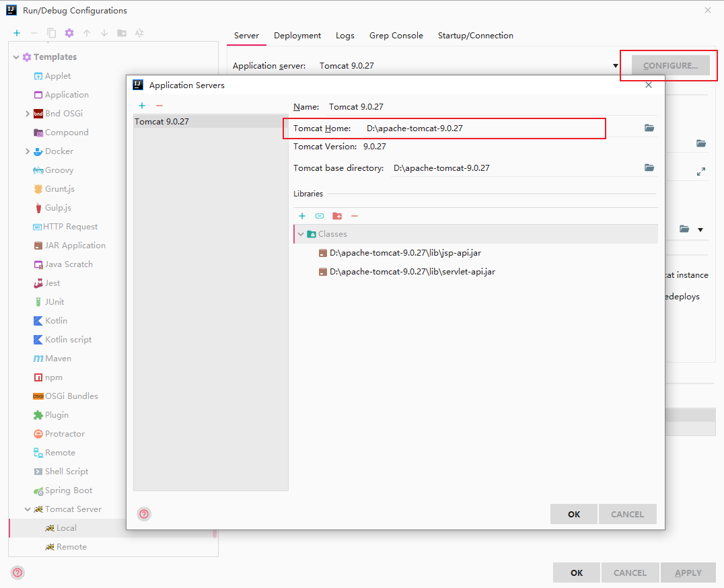Collapse the Classes library node

pos(301,234)
